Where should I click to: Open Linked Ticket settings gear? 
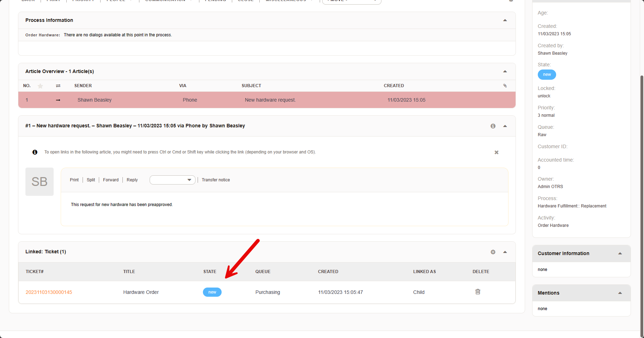tap(493, 252)
